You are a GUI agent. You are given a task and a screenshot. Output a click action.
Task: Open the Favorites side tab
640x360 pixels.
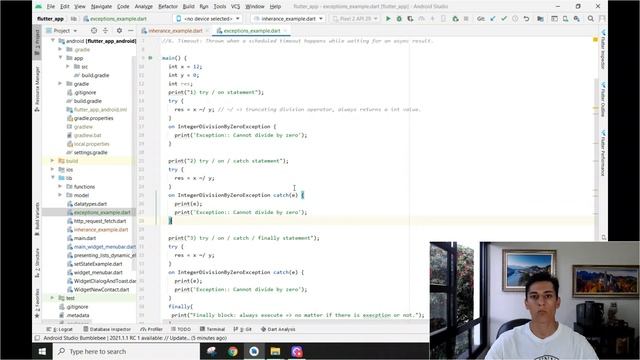[37, 303]
